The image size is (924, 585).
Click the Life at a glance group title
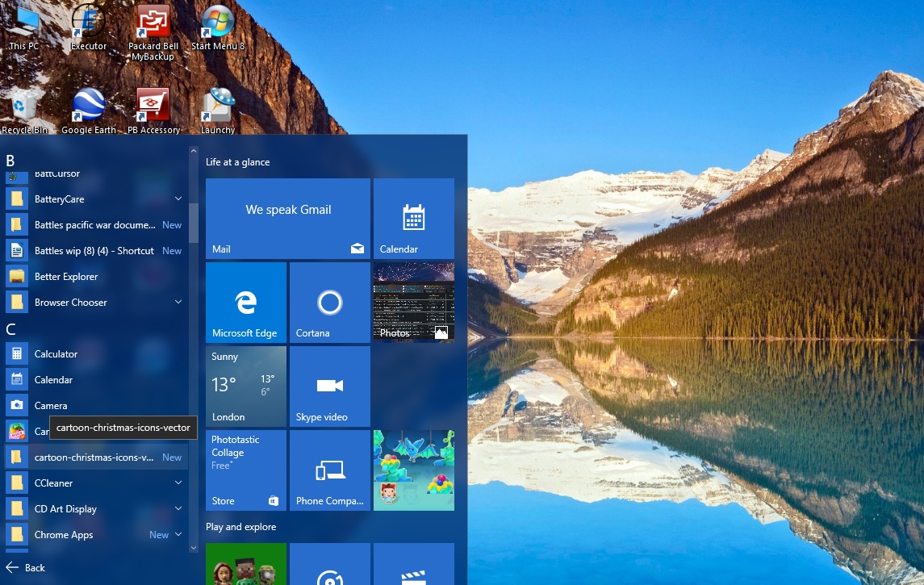[x=237, y=162]
